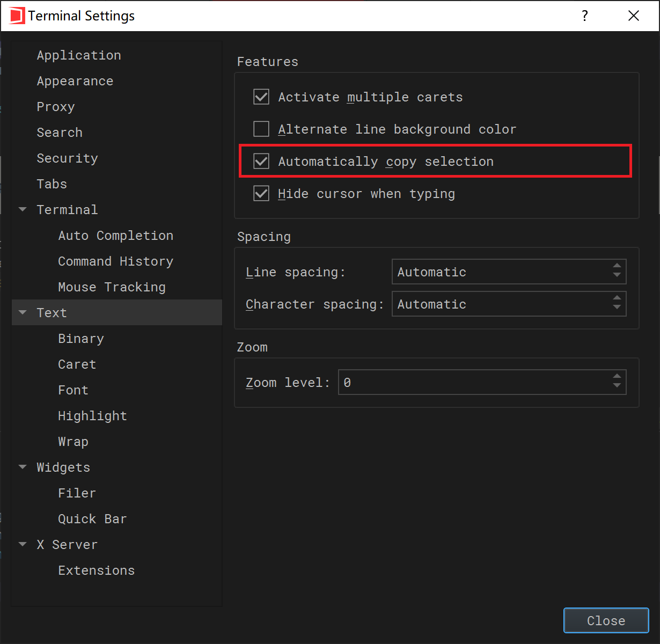Screen dimensions: 660x644
Task: Open Command History settings
Action: (116, 261)
